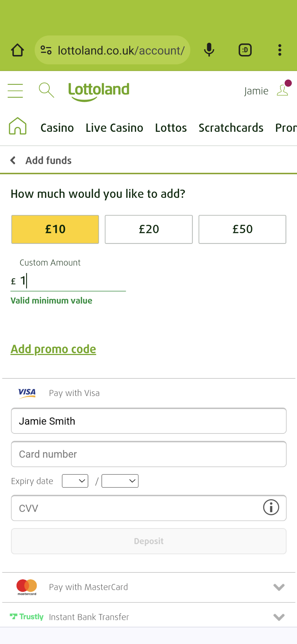Viewport: 297px width, 644px height.
Task: Open the expiry month dropdown
Action: (75, 481)
